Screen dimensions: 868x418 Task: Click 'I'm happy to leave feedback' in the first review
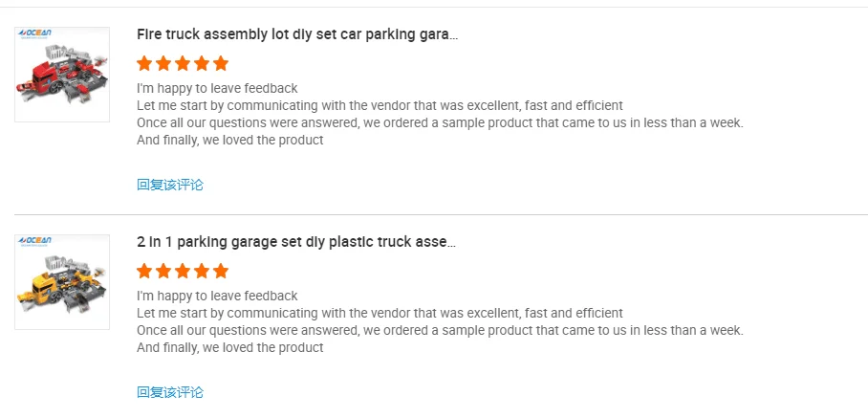[x=217, y=88]
